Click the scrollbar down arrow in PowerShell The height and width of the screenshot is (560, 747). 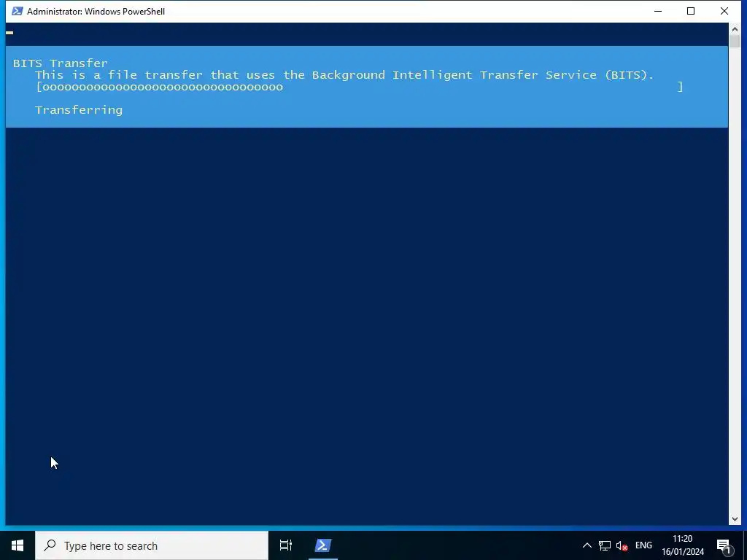(x=734, y=518)
